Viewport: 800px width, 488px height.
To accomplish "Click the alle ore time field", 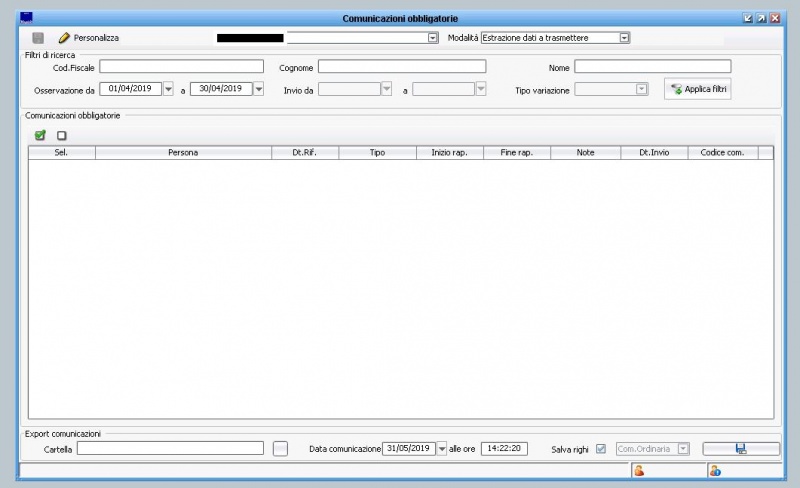I will (x=503, y=449).
